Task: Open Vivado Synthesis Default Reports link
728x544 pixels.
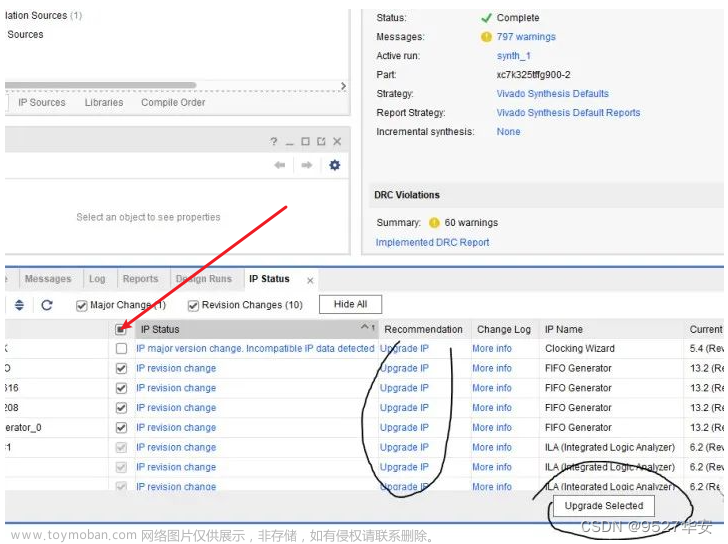Action: coord(568,112)
